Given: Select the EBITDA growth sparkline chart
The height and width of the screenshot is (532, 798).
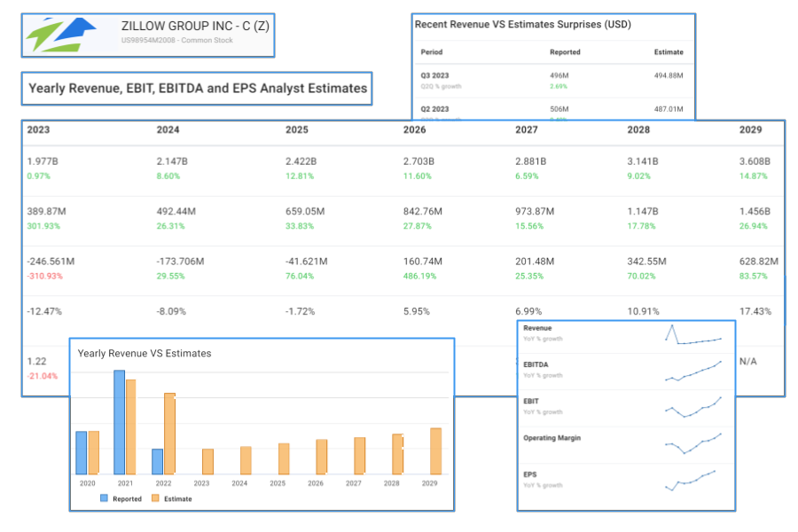Looking at the screenshot, I should [693, 372].
